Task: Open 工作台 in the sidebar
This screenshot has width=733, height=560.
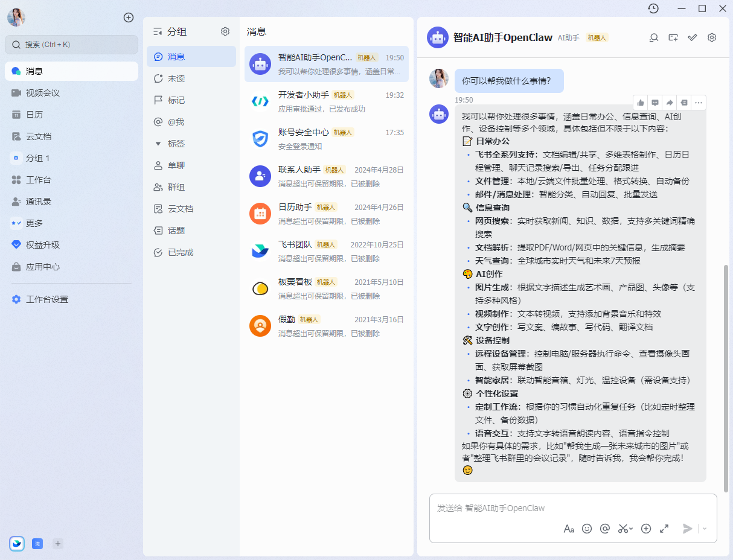Action: [x=71, y=180]
